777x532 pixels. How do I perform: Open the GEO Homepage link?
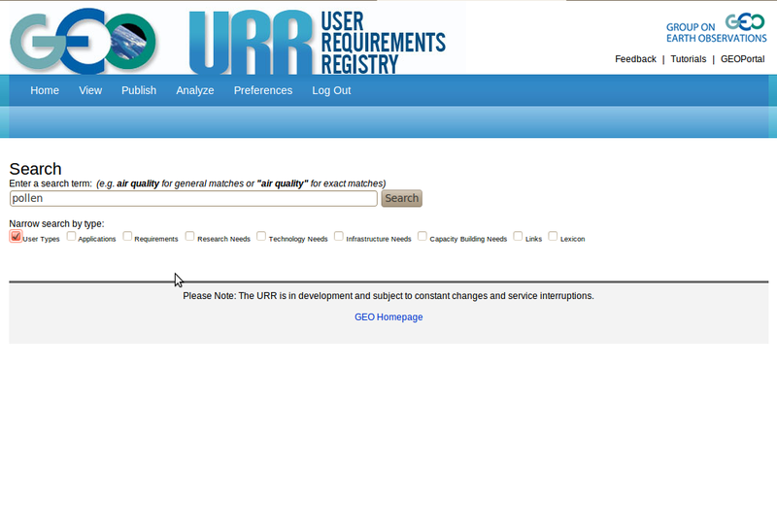(x=388, y=317)
